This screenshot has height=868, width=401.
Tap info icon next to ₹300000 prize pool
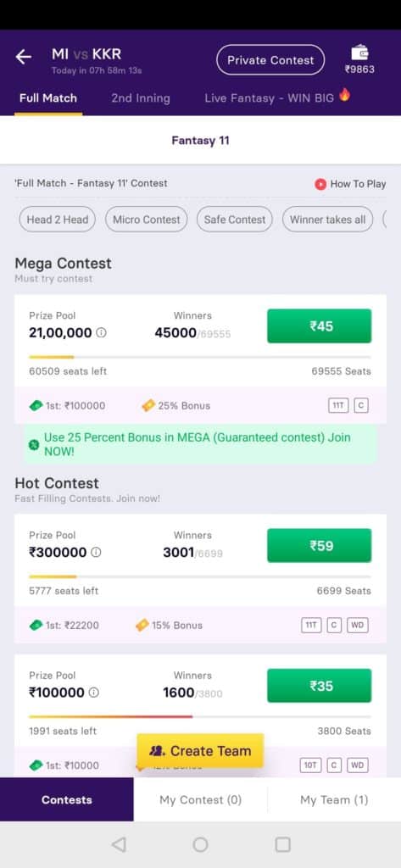click(96, 553)
